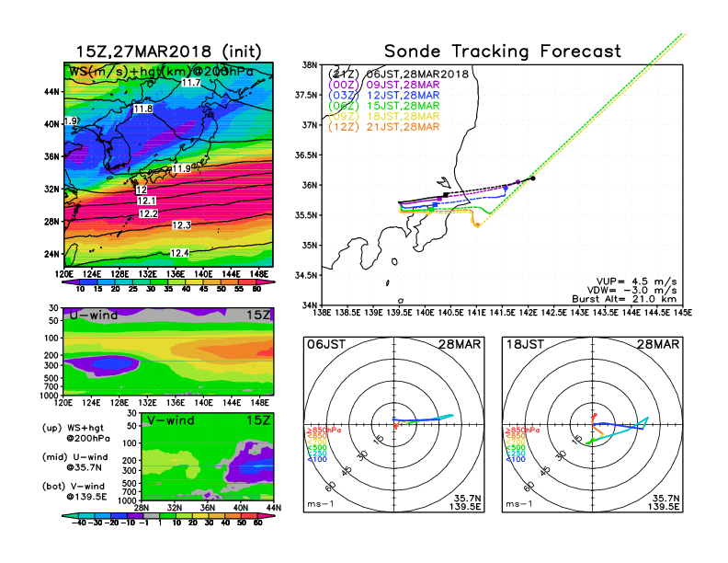Click the '(bot) V-wind @139.5E' description
Screen dimensions: 728x563
point(74,491)
